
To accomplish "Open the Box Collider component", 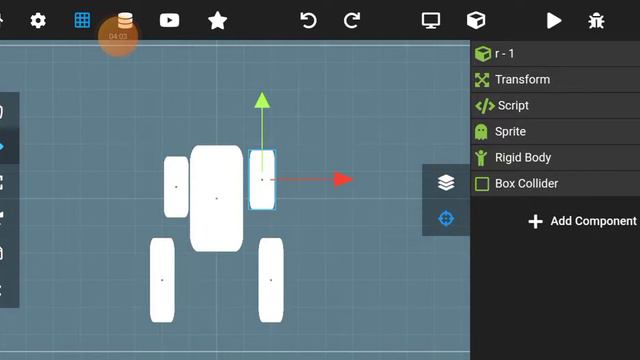I will click(555, 184).
